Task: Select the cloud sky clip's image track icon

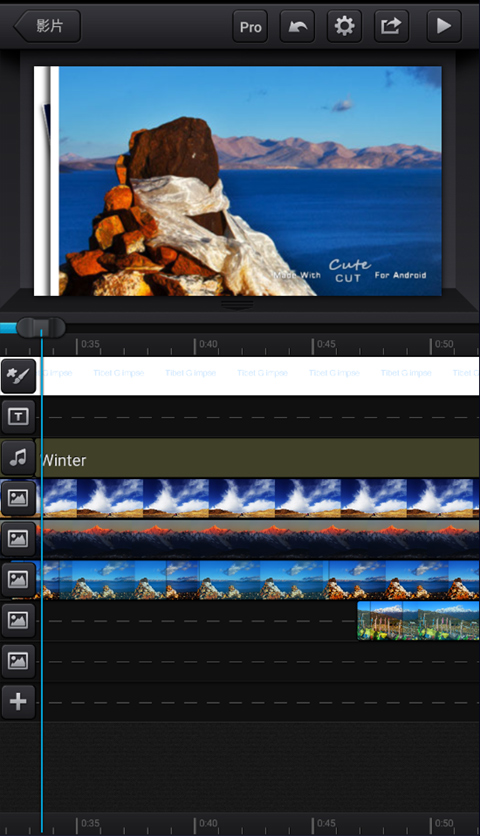Action: (18, 498)
